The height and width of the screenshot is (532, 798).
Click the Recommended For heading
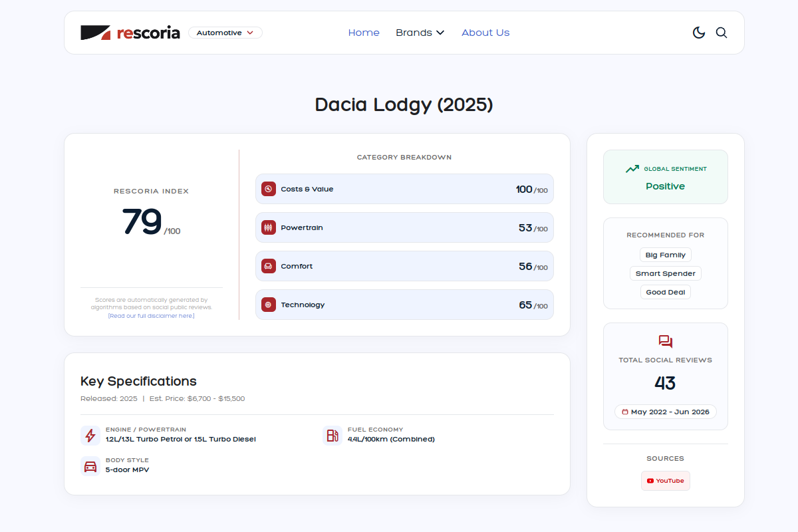666,235
